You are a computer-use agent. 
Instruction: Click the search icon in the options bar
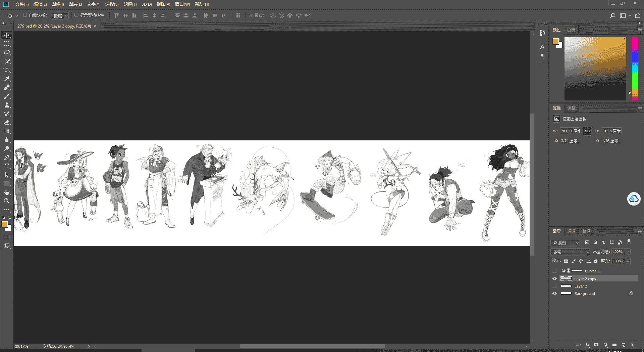(613, 15)
